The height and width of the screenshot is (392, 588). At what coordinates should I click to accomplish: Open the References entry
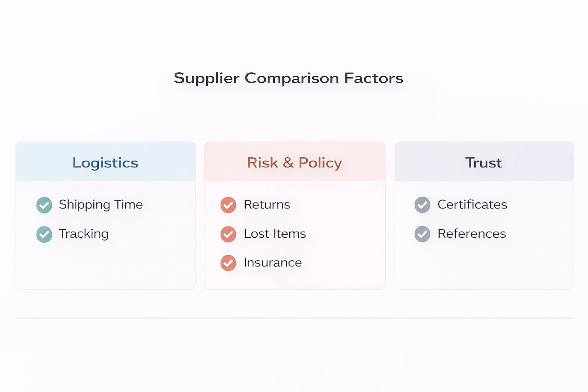point(472,234)
